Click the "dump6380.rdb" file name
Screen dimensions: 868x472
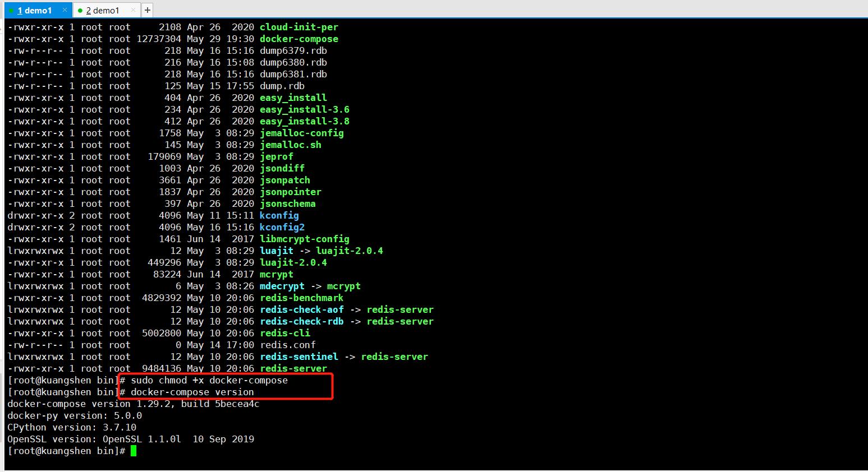tap(293, 62)
